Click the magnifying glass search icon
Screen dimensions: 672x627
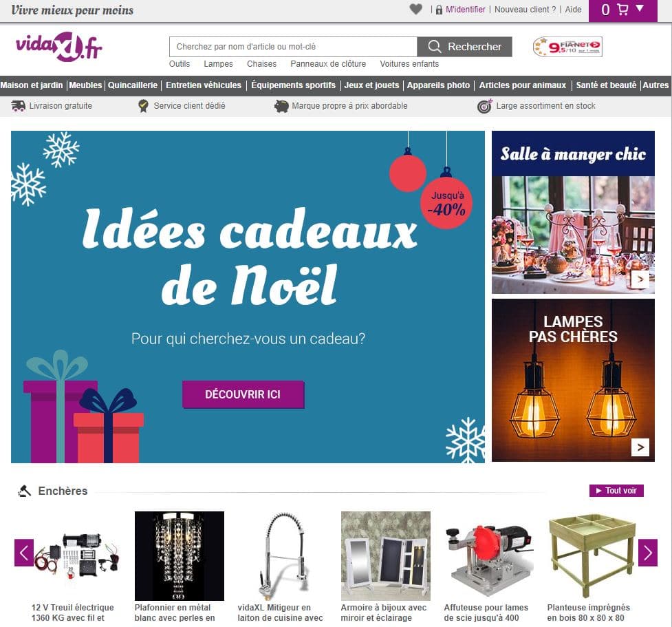click(434, 46)
